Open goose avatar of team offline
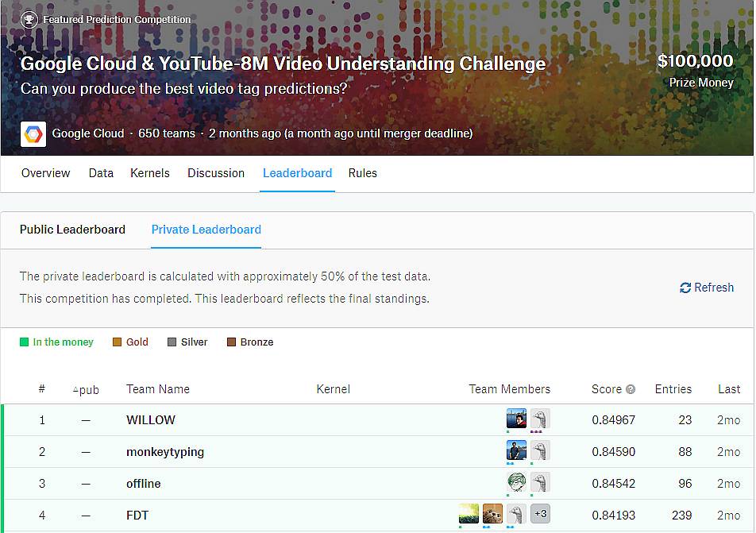Screen dimensions: 756x533 pyautogui.click(x=540, y=482)
